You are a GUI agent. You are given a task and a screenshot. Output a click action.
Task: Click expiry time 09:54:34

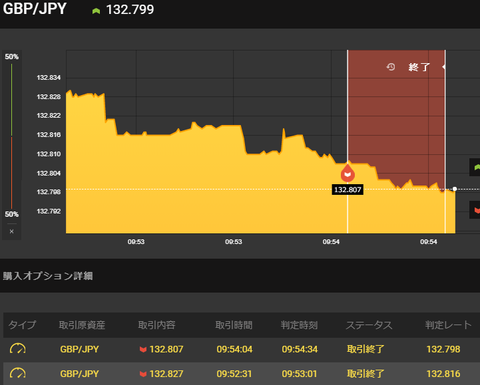(300, 349)
